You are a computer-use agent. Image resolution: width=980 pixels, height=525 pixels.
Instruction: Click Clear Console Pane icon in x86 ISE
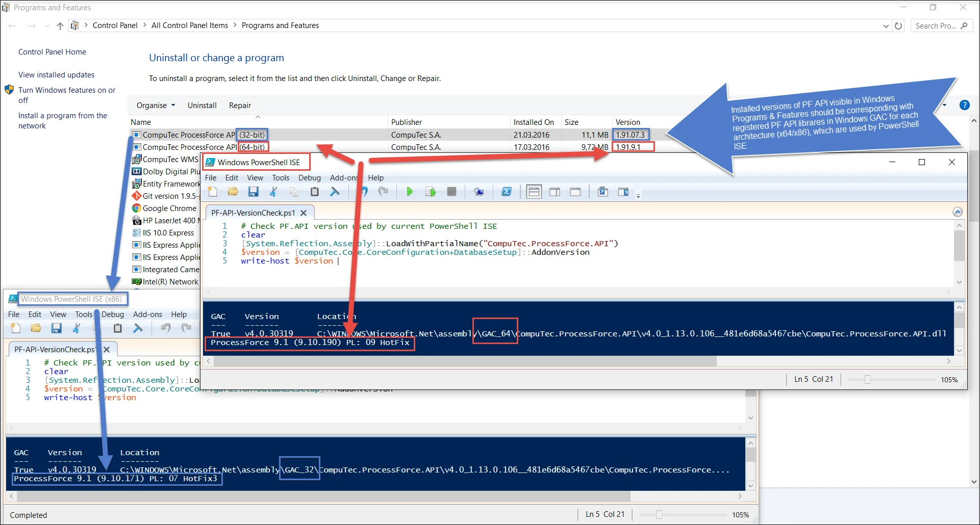[138, 328]
